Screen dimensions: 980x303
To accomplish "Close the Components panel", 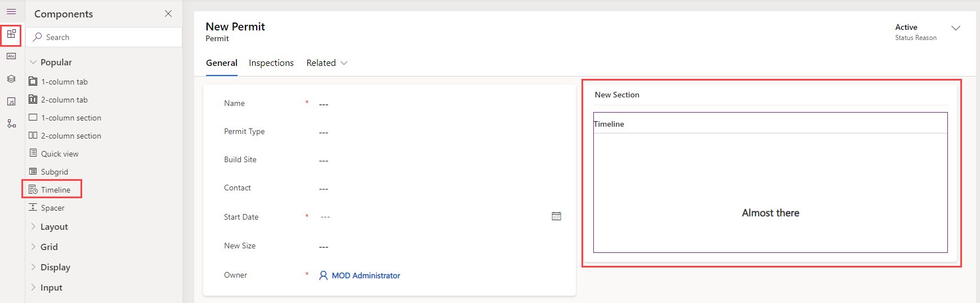I will point(168,14).
